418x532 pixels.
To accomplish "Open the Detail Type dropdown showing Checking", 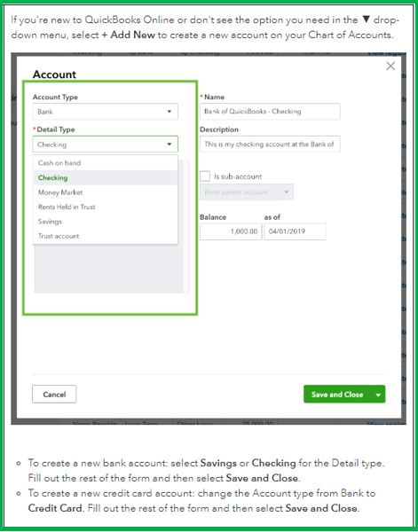I will pyautogui.click(x=106, y=145).
